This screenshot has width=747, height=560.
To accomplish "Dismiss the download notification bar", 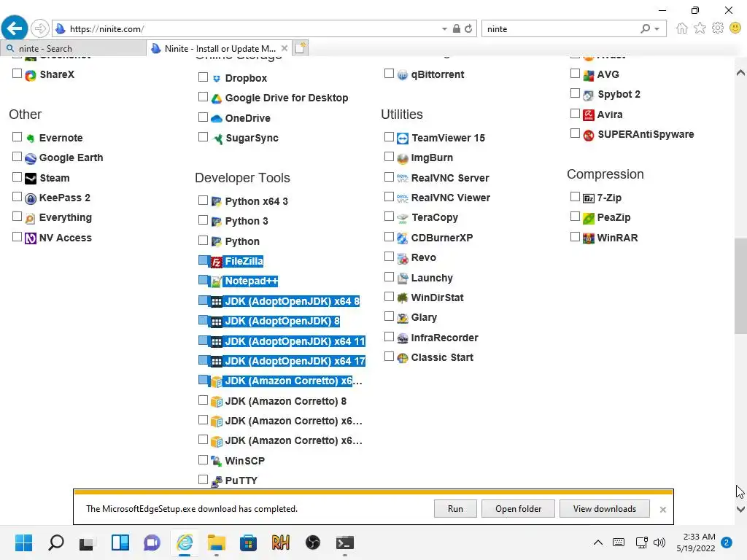I will point(662,510).
